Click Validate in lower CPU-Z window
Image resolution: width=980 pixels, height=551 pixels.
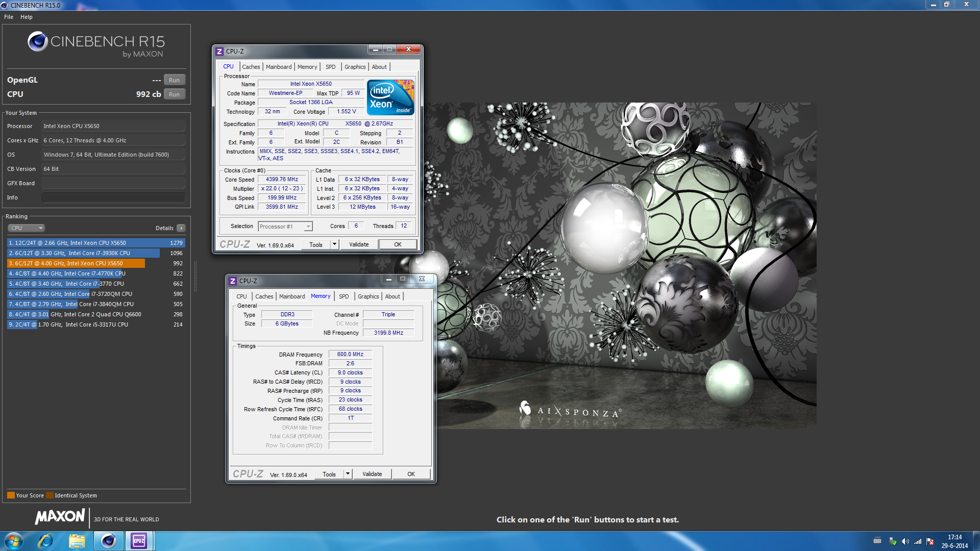372,474
